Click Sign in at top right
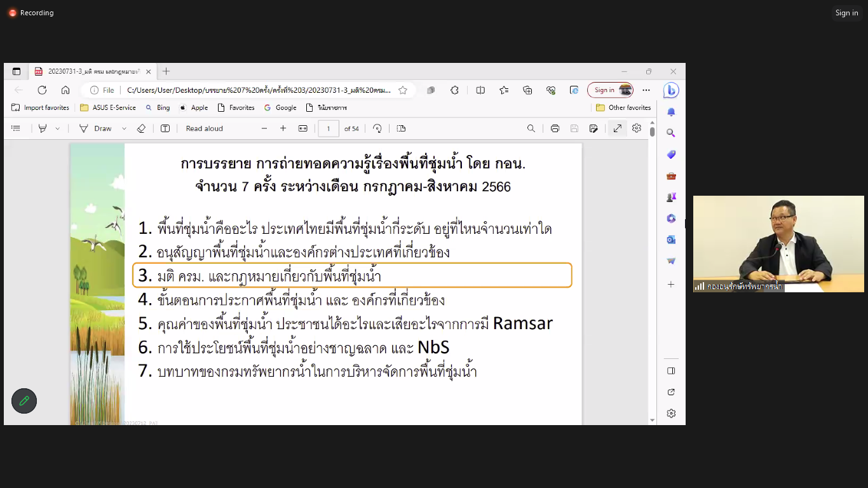 click(846, 13)
